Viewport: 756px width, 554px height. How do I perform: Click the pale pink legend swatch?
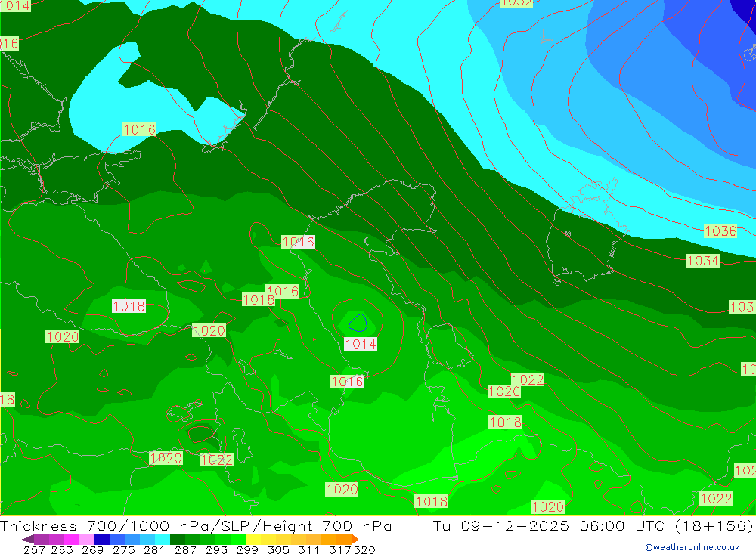pos(87,539)
